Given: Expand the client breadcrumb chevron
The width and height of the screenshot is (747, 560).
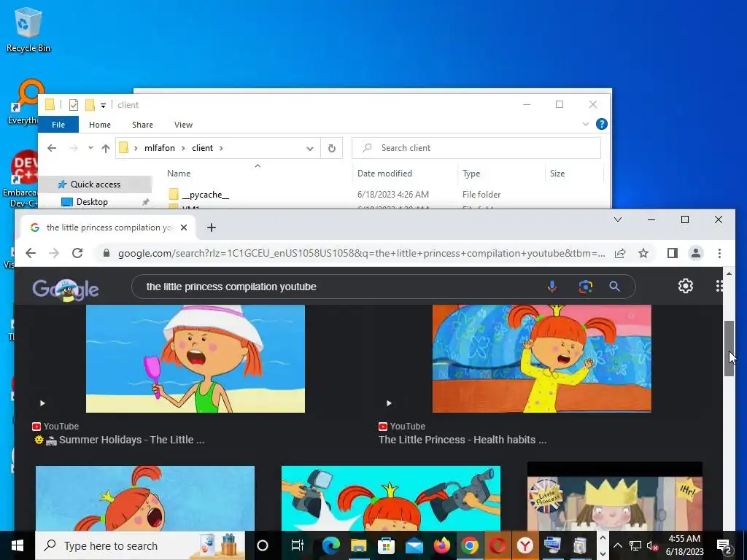Looking at the screenshot, I should (x=221, y=148).
